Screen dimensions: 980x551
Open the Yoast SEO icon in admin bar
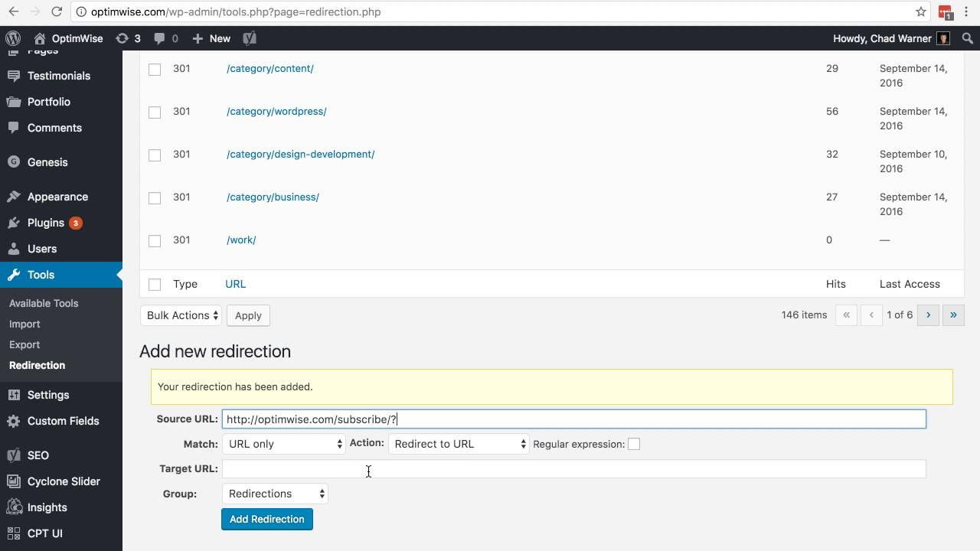point(249,37)
